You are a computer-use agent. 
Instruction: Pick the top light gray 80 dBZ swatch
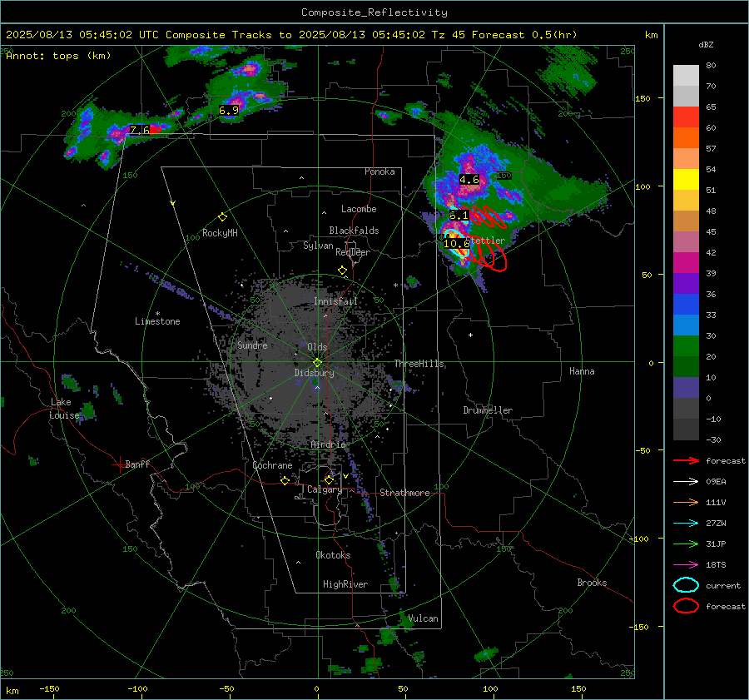point(686,76)
